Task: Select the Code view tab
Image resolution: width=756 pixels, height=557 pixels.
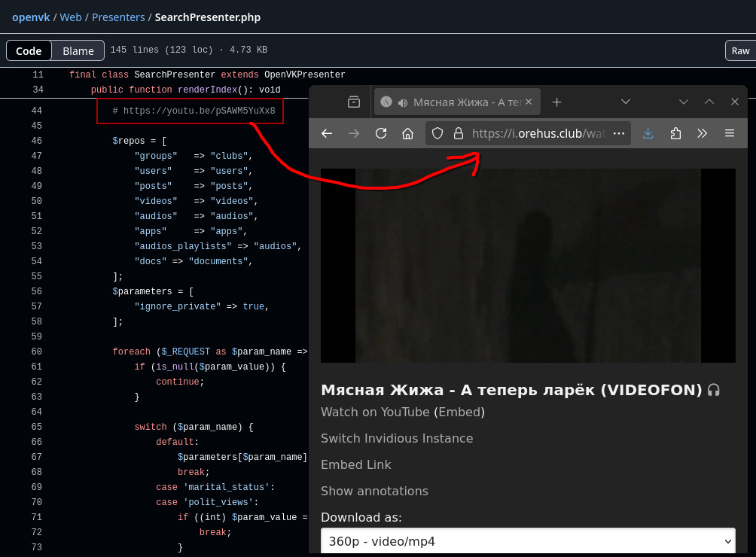Action: [29, 50]
